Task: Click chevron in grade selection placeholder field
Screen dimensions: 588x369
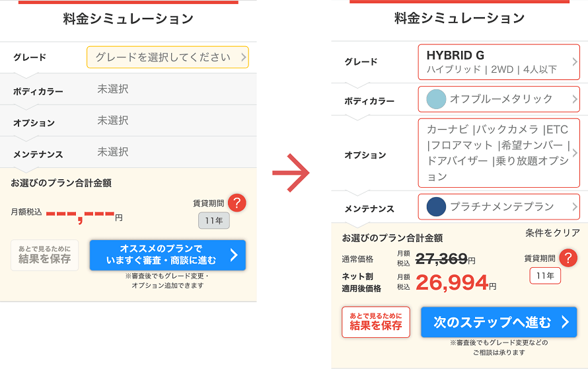Action: point(243,57)
